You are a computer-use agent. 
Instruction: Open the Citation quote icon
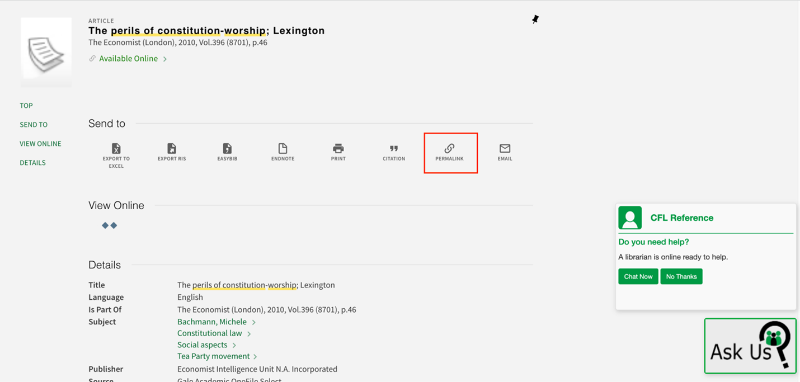tap(394, 148)
